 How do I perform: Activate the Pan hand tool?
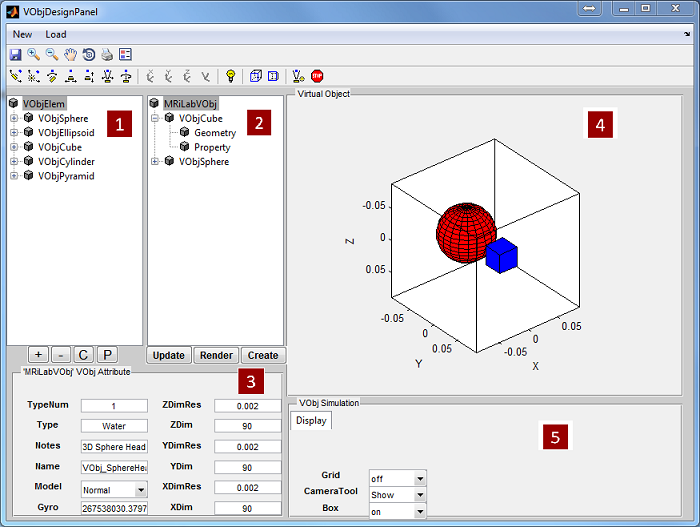70,54
